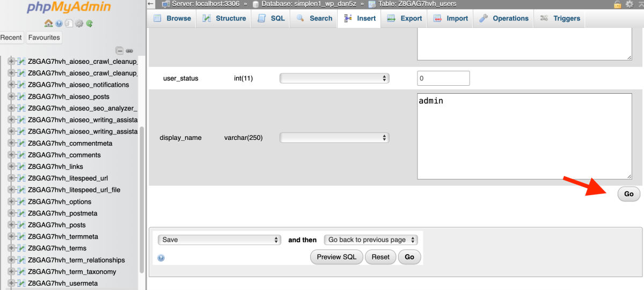The width and height of the screenshot is (644, 290).
Task: Click the padlock icon in top bar
Action: 617,4
